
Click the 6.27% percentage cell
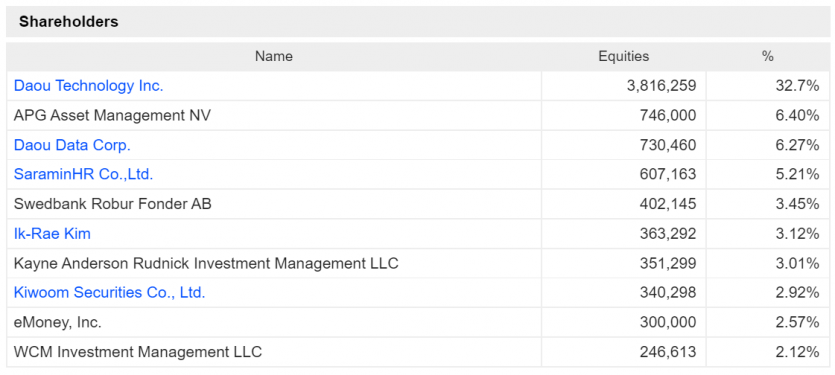click(797, 145)
